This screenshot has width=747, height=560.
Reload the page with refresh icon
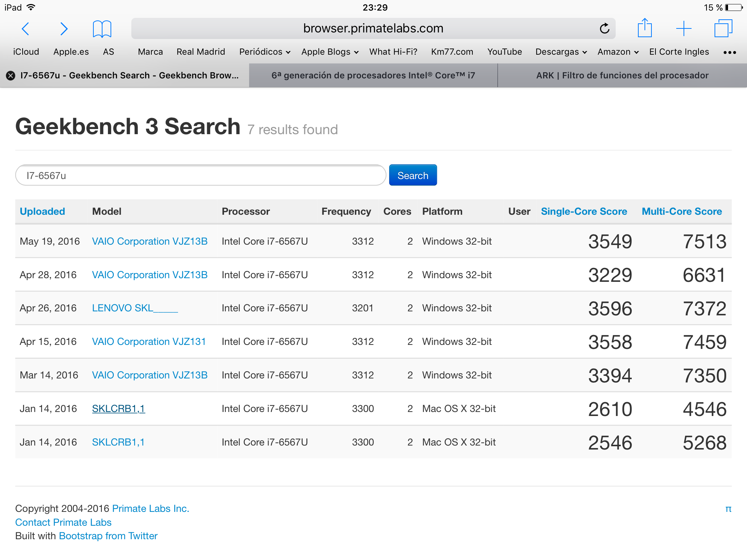604,28
